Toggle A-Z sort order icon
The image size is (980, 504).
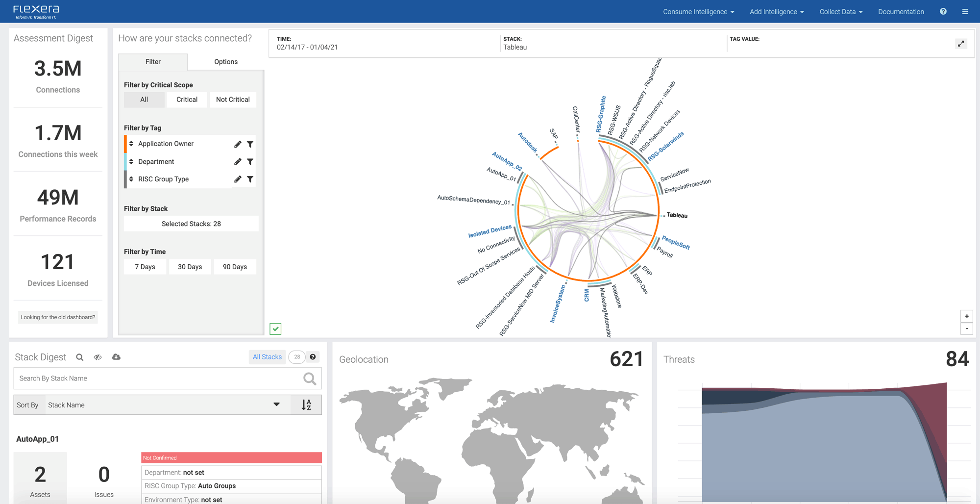click(x=306, y=405)
